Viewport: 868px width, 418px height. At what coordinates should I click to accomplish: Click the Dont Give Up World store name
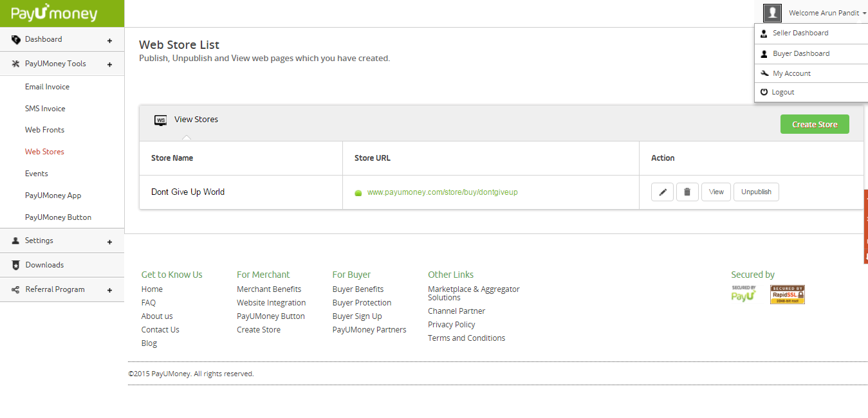pos(188,192)
